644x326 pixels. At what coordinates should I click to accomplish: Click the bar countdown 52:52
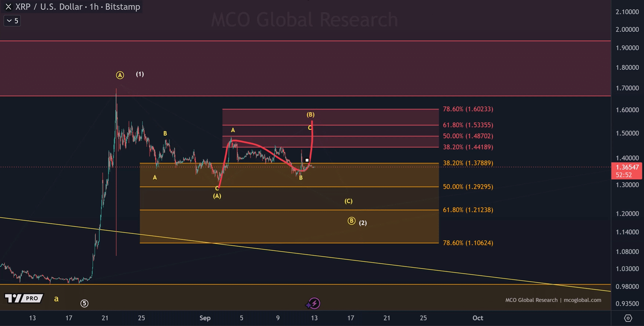(623, 175)
